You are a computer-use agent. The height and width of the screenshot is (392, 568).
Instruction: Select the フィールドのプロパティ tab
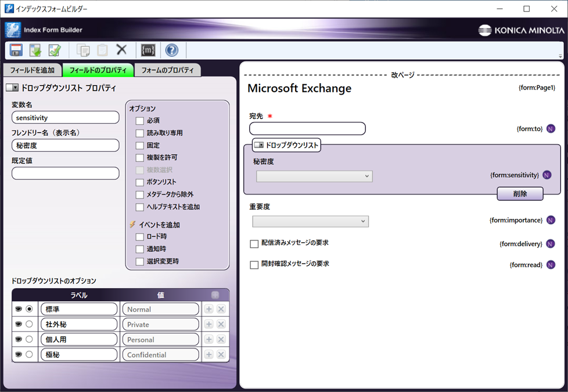coord(98,70)
